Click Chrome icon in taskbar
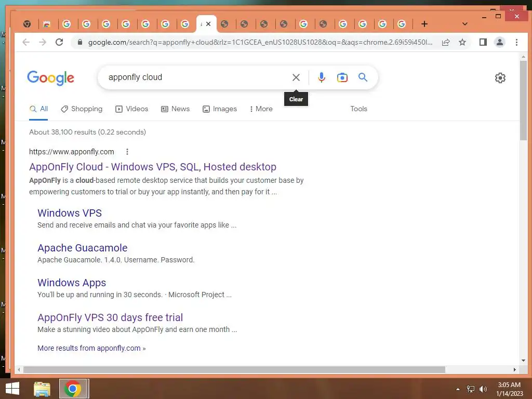The height and width of the screenshot is (399, 532). 72,389
